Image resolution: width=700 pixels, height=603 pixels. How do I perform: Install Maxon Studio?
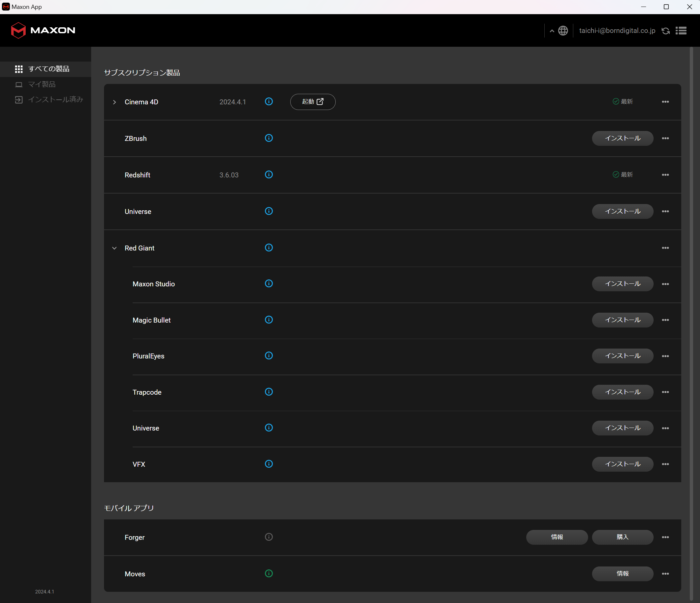623,284
